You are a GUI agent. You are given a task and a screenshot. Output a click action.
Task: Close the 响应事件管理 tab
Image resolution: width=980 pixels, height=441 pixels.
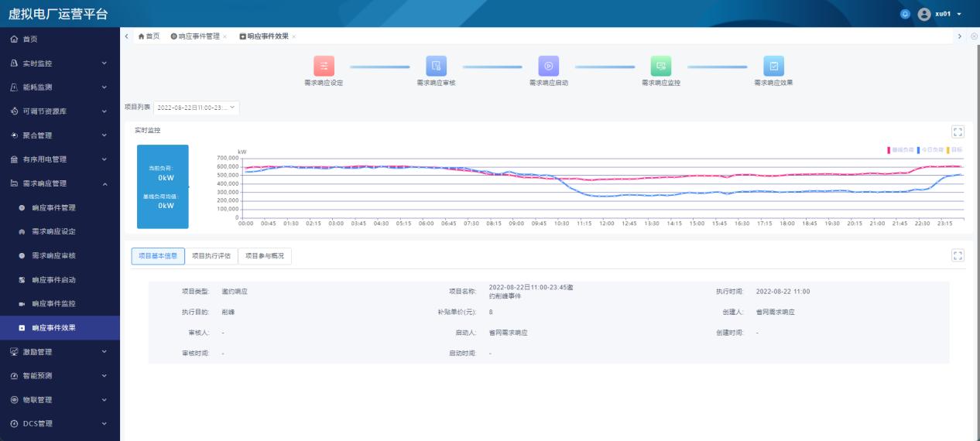pyautogui.click(x=224, y=36)
